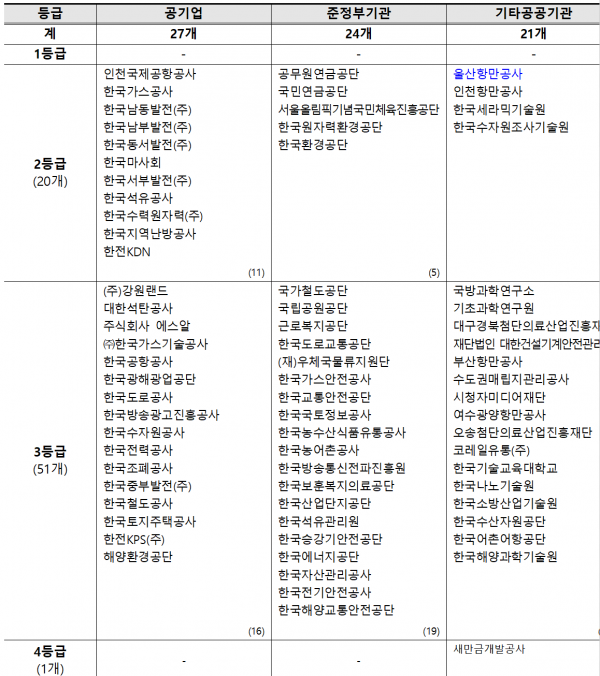
Task: Select 주식회사 에스알 entry
Action: click(x=147, y=326)
